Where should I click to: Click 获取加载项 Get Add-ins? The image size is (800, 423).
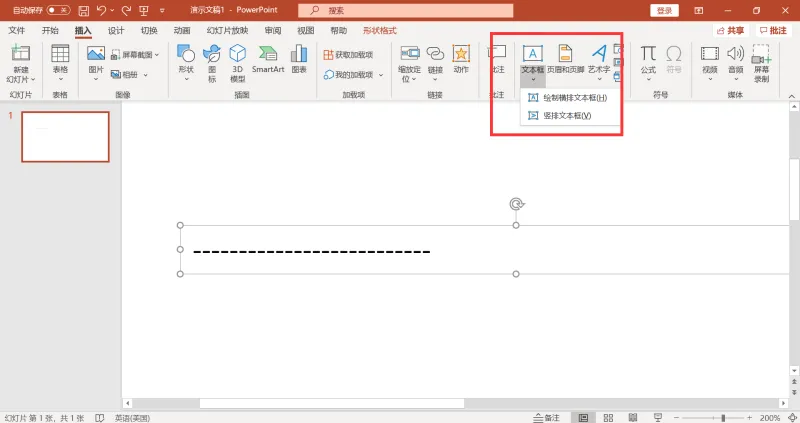pos(348,55)
